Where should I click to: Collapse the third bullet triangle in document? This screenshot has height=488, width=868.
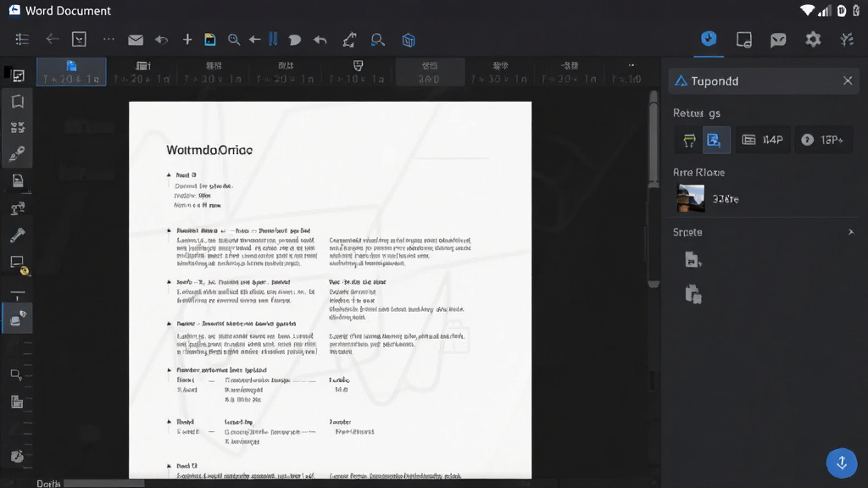coord(169,281)
